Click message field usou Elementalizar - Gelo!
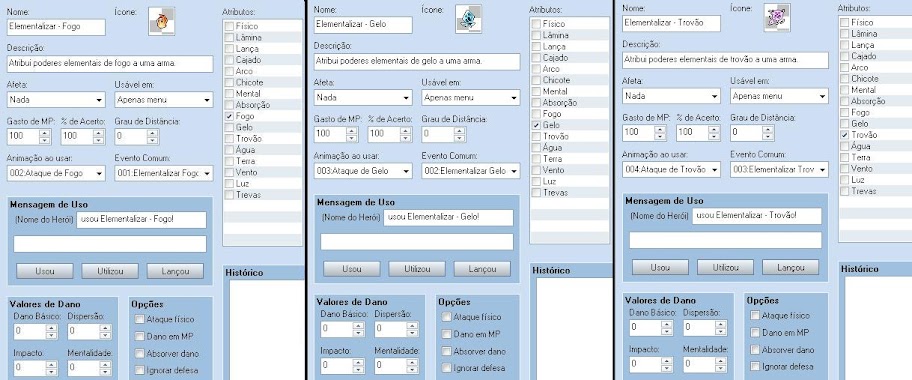 click(x=448, y=218)
